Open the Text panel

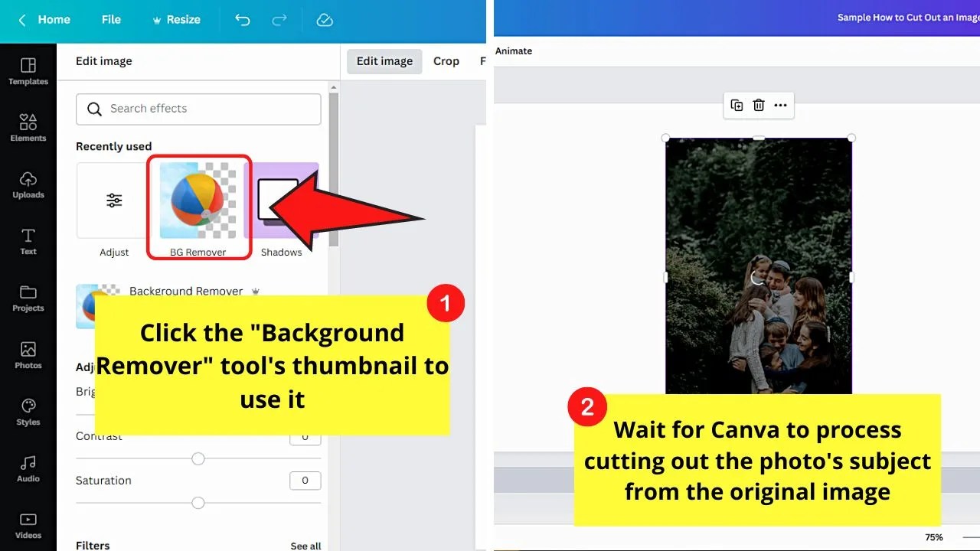tap(28, 240)
